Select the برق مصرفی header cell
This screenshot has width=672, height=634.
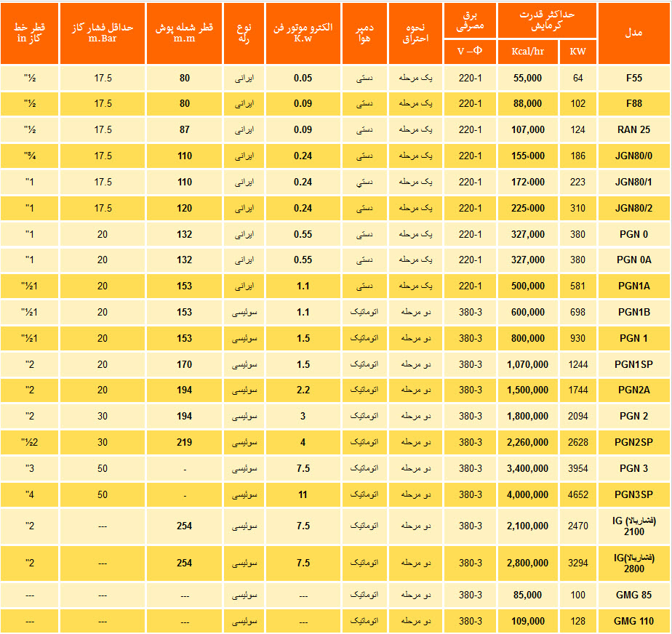(x=469, y=20)
